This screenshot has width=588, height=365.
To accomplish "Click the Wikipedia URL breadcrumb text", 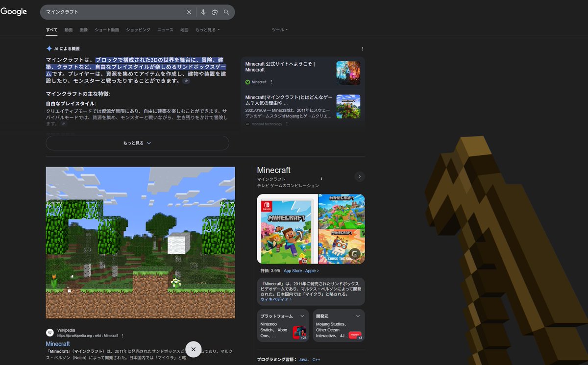I will 88,336.
